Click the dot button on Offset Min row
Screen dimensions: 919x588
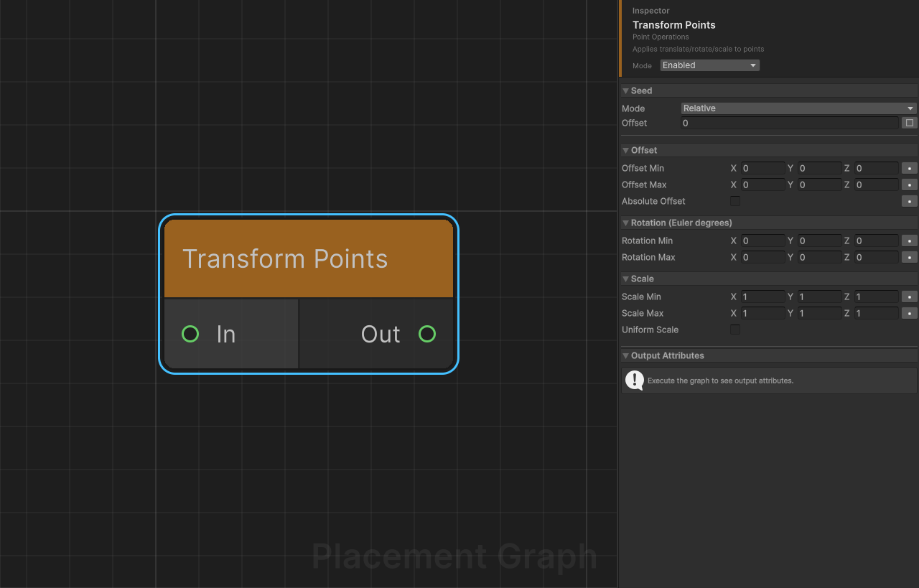(910, 168)
